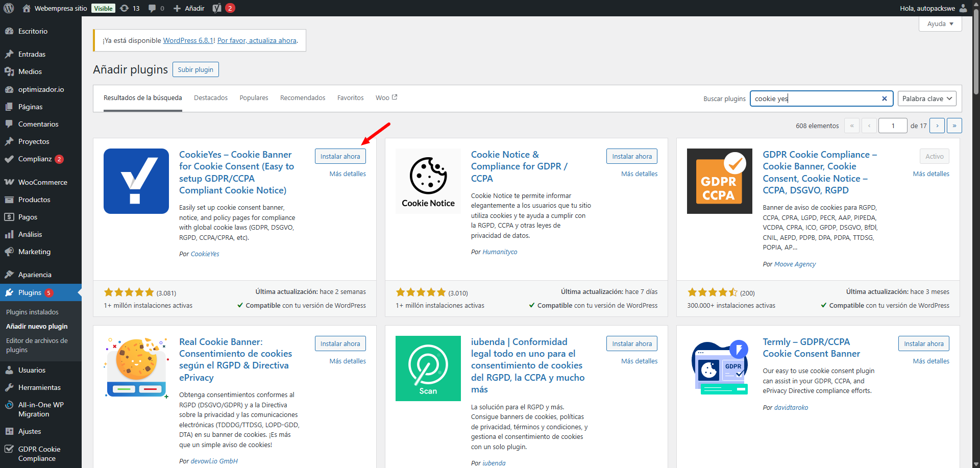980x468 pixels.
Task: Switch to Favoritos tab
Action: 351,97
